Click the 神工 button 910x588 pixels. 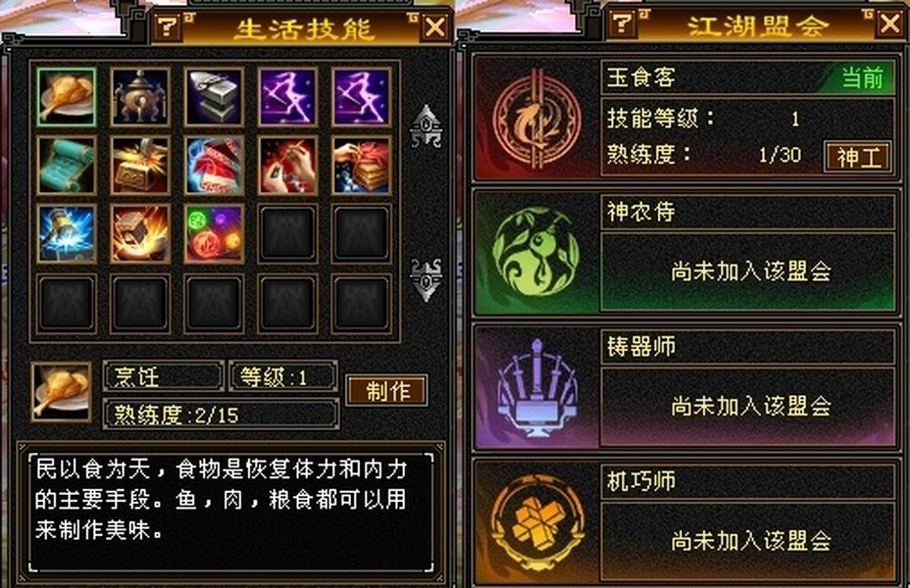pyautogui.click(x=858, y=157)
